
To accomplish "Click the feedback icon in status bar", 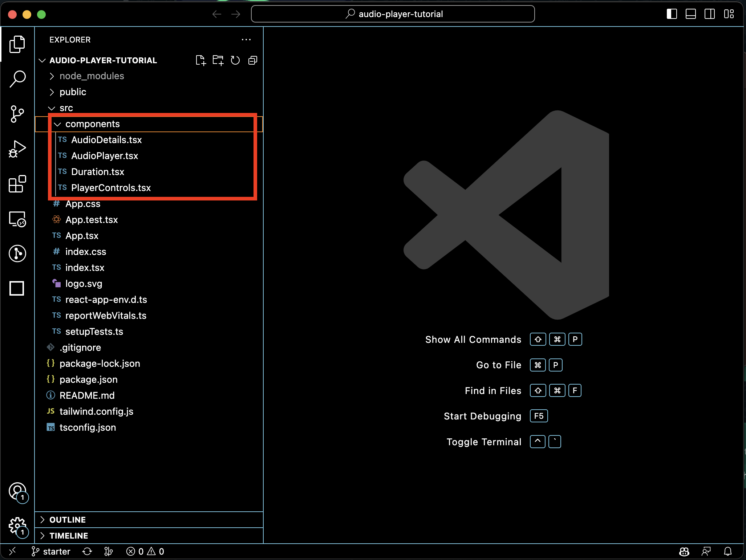I will point(706,552).
